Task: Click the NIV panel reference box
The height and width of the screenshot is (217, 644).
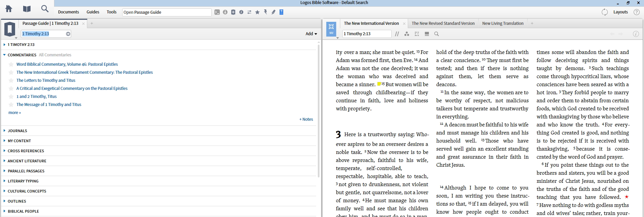Action: [x=367, y=34]
